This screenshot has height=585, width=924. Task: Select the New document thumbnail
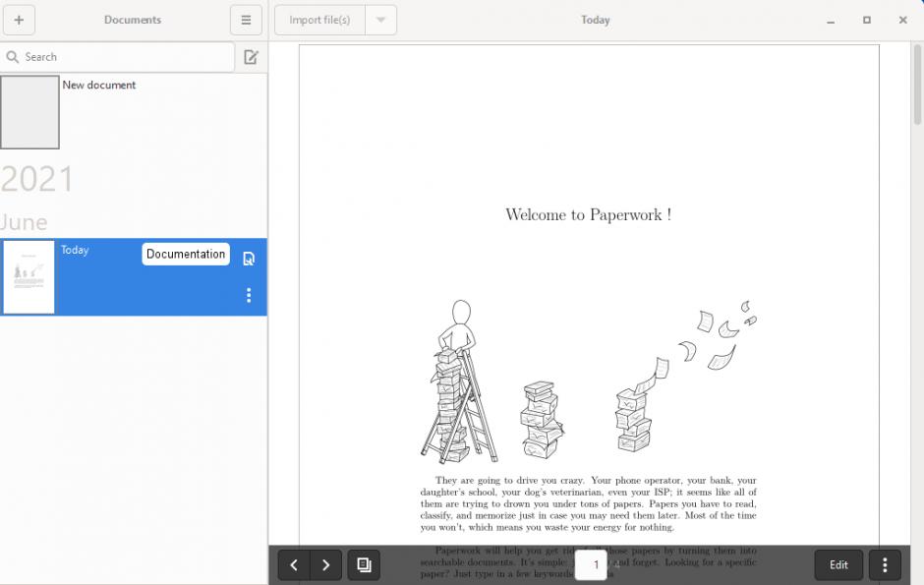coord(29,112)
